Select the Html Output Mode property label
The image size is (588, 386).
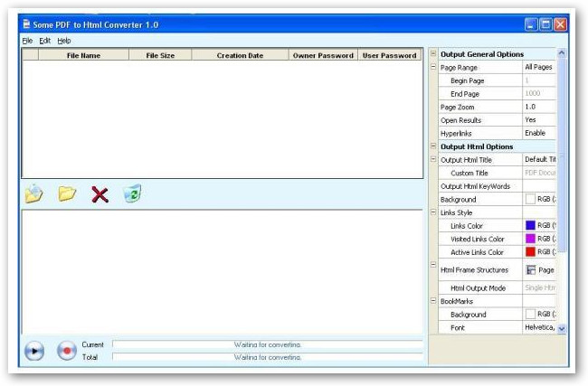[479, 288]
